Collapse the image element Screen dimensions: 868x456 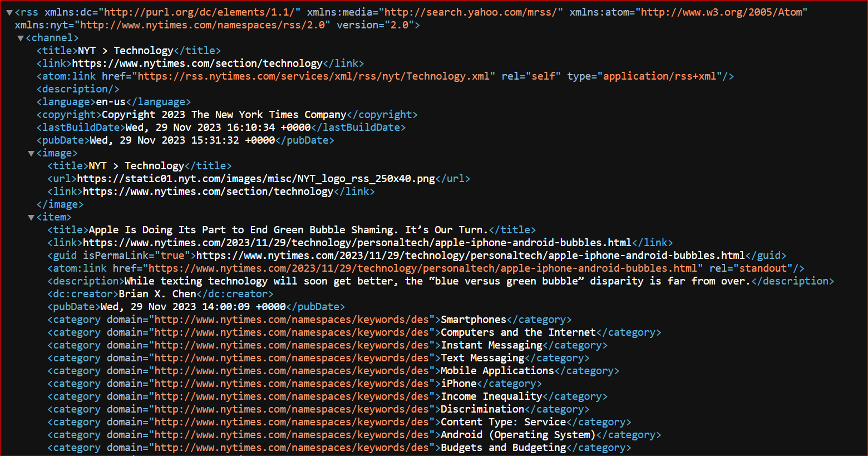click(31, 153)
